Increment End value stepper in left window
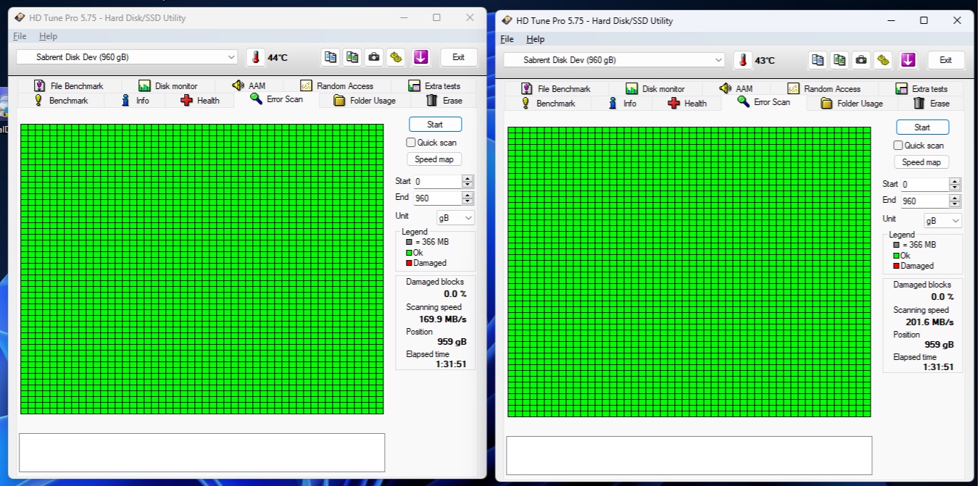Screen dimensions: 980x486 click(x=468, y=195)
